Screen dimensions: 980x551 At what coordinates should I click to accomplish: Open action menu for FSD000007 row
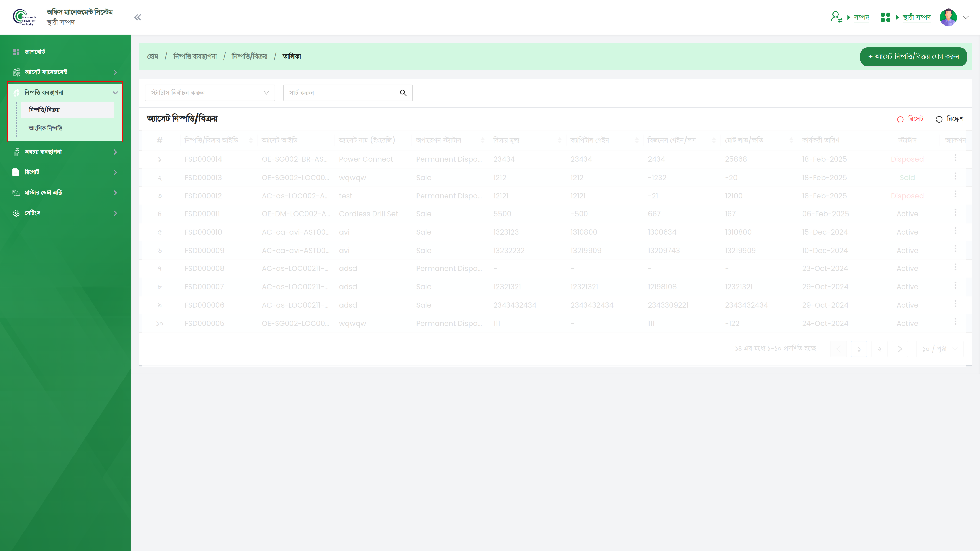pyautogui.click(x=955, y=285)
